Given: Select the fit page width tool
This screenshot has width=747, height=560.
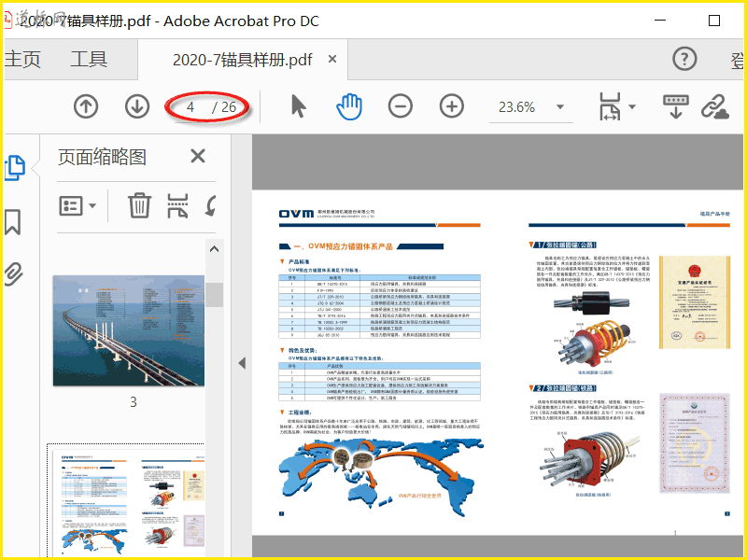Looking at the screenshot, I should coord(611,106).
